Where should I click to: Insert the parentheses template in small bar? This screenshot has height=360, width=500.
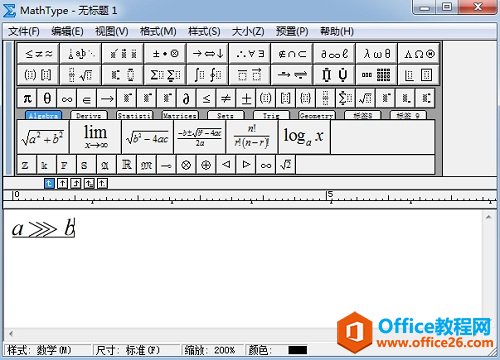click(266, 98)
